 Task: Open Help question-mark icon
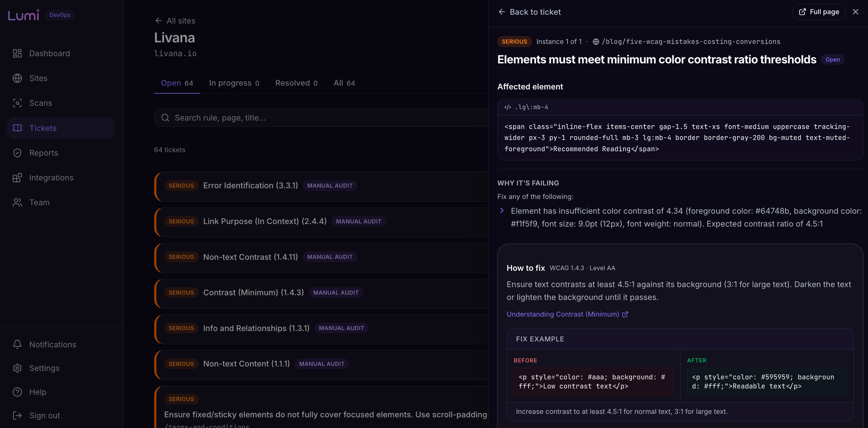point(17,392)
